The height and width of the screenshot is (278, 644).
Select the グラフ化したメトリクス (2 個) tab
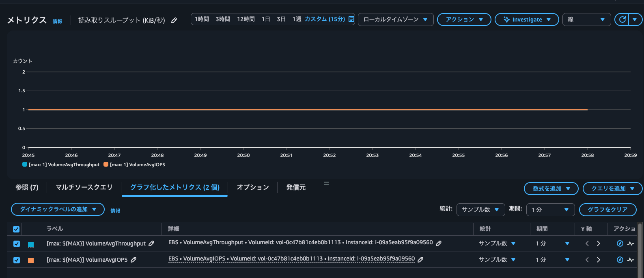(174, 187)
